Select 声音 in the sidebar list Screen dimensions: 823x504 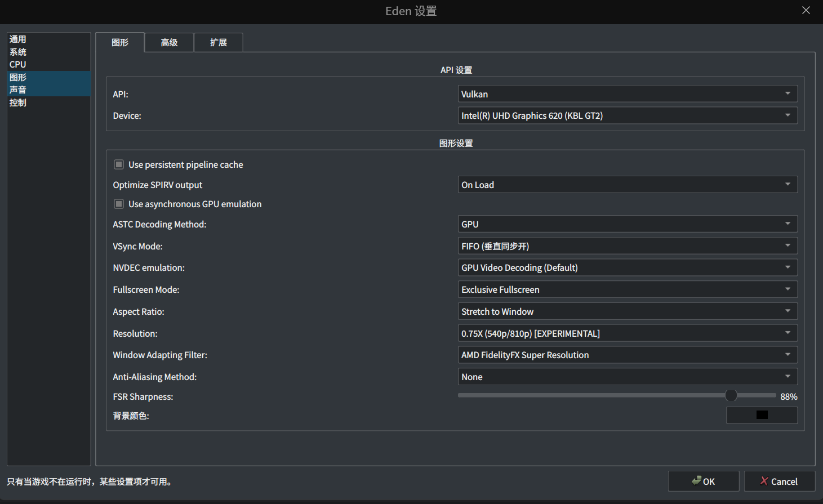[x=48, y=90]
